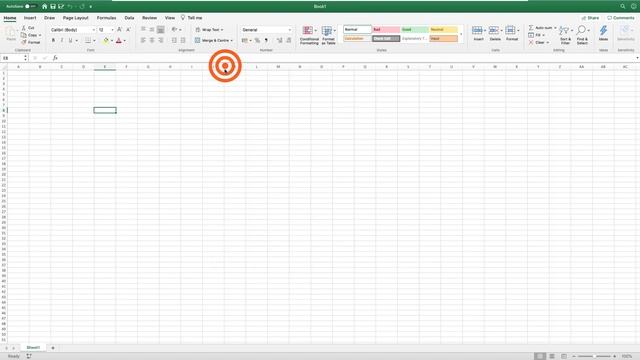This screenshot has height=360, width=640.
Task: Increase decimal places
Action: [x=280, y=40]
